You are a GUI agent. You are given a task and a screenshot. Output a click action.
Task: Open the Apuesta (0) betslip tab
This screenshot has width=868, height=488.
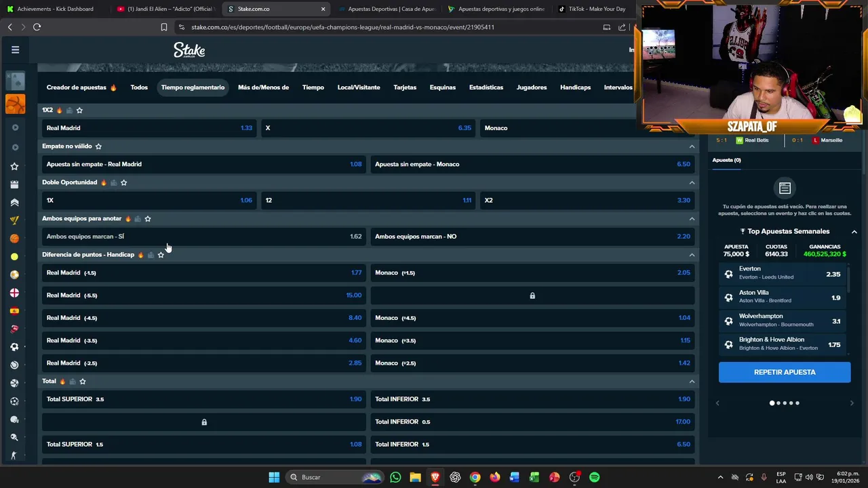(726, 160)
